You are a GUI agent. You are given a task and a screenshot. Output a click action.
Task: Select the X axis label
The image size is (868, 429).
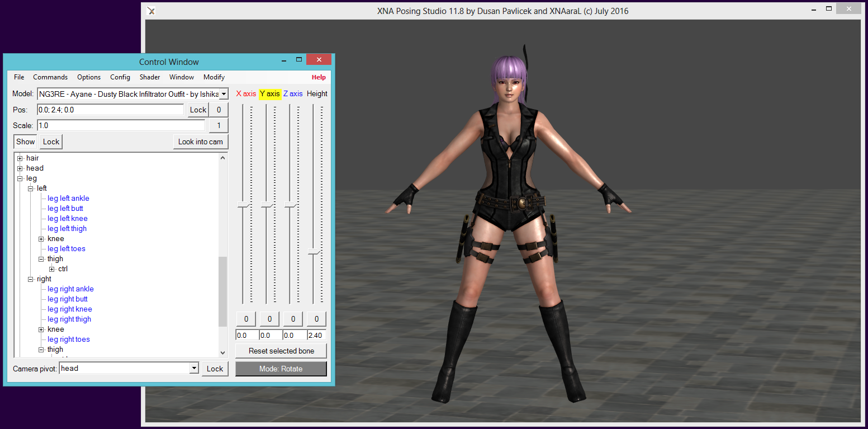(x=246, y=94)
